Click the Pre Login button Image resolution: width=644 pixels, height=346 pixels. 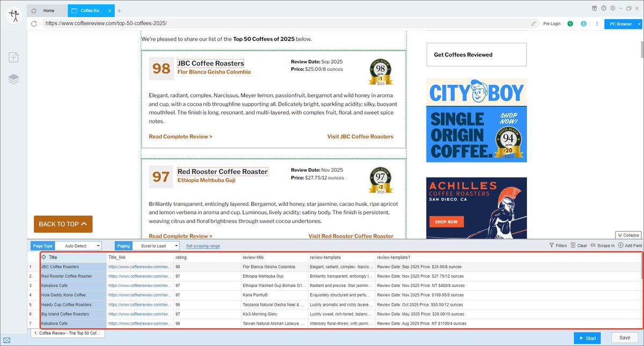pyautogui.click(x=552, y=24)
